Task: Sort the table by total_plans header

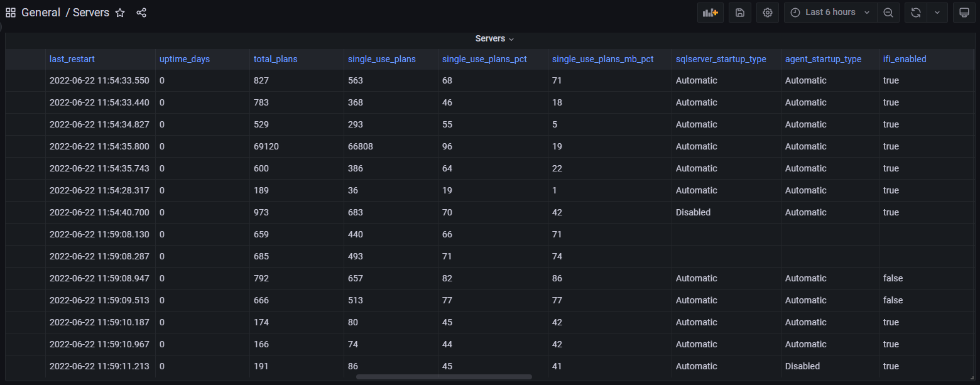Action: point(275,58)
